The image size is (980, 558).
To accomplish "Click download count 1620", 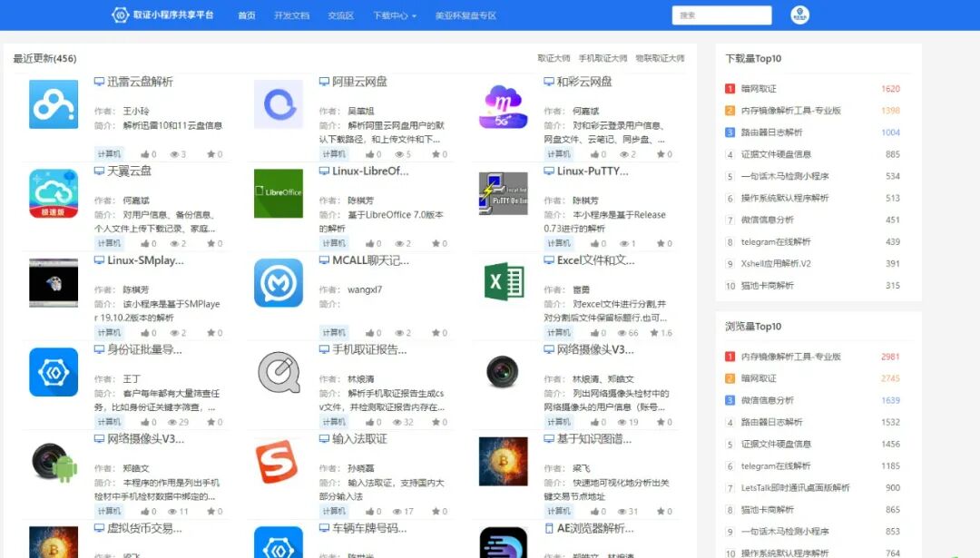I will (891, 89).
